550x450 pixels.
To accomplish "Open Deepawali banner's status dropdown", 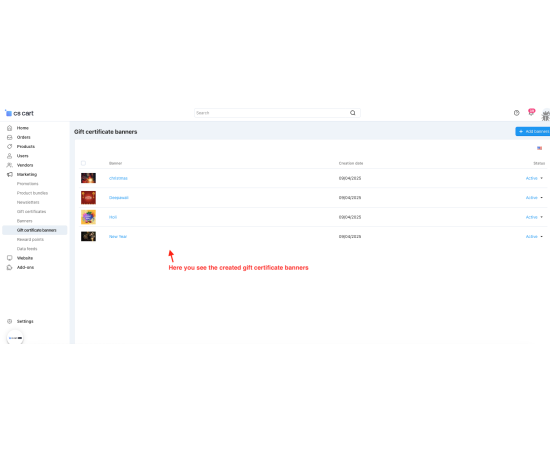I will tap(534, 198).
